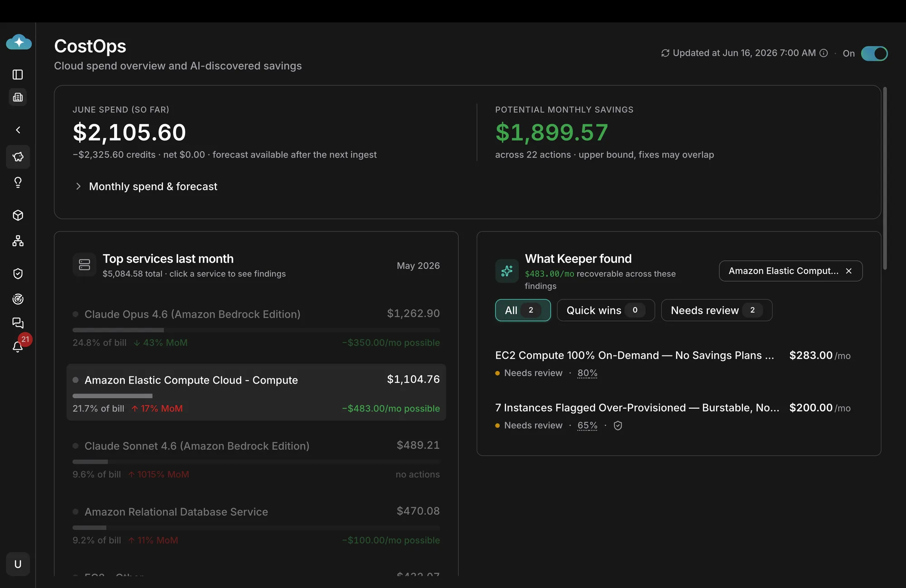Click the $1,104.76 service cost
This screenshot has height=588, width=906.
pos(413,379)
